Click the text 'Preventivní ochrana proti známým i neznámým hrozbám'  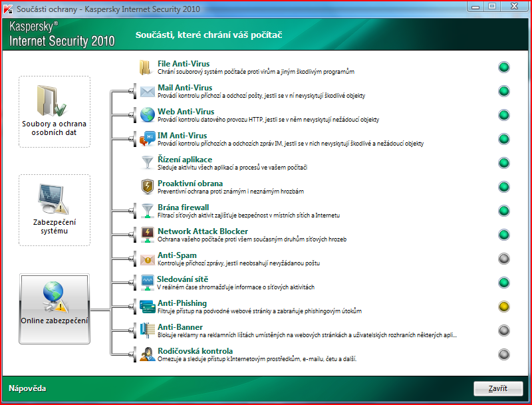point(231,192)
